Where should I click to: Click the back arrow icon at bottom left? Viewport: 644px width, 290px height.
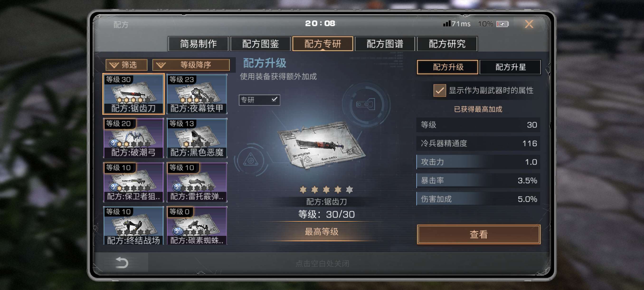122,262
